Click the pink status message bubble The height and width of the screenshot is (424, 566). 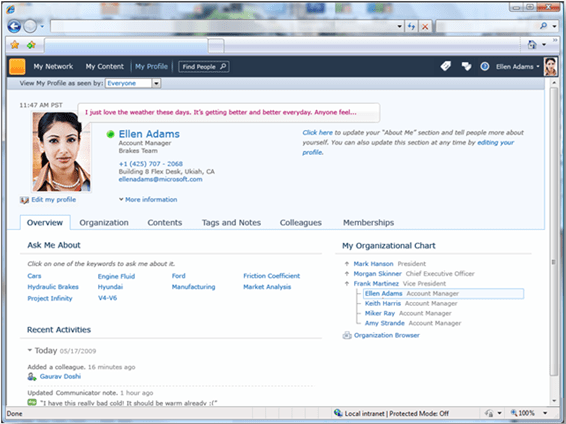coord(228,112)
